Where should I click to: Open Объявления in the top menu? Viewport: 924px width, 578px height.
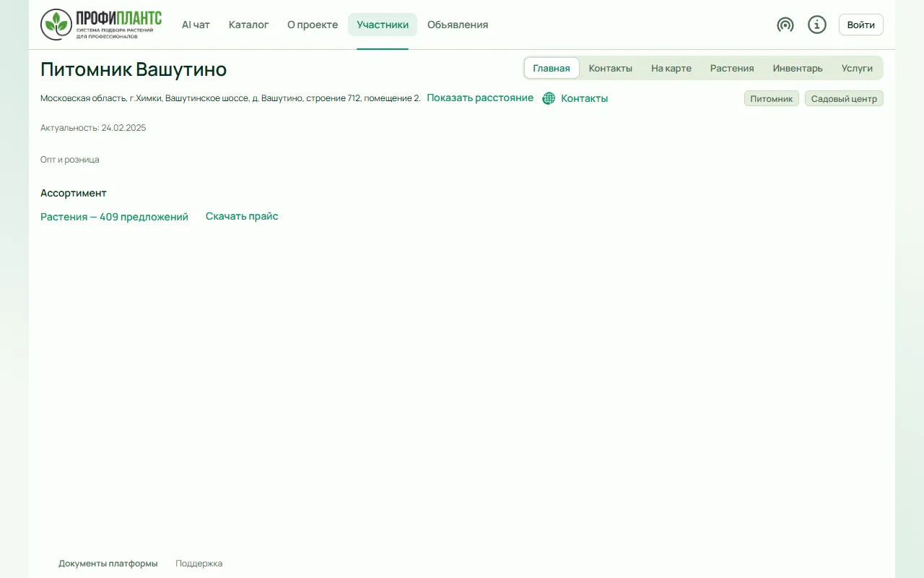pyautogui.click(x=458, y=25)
